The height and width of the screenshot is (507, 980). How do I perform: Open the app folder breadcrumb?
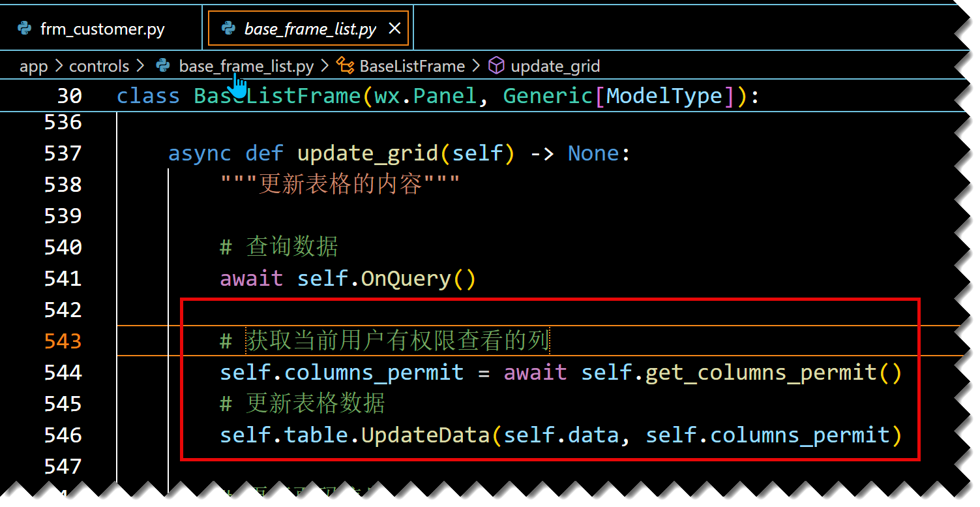coord(34,67)
